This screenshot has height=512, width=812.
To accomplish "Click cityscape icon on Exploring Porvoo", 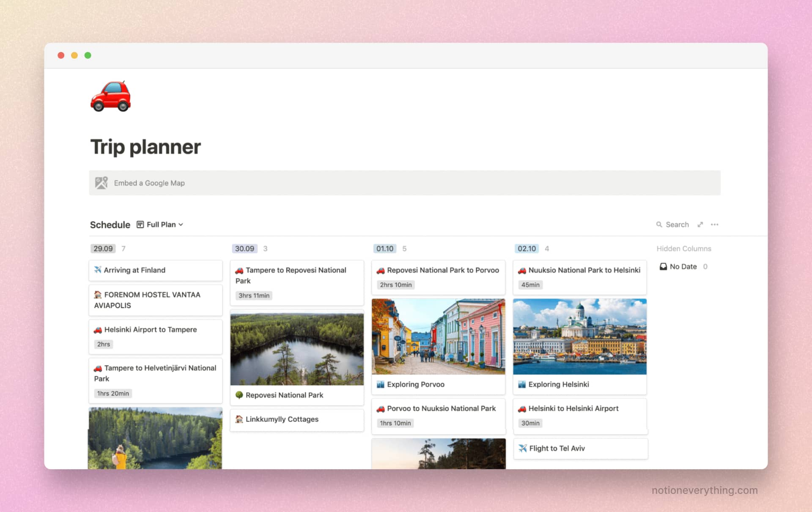I will click(381, 384).
